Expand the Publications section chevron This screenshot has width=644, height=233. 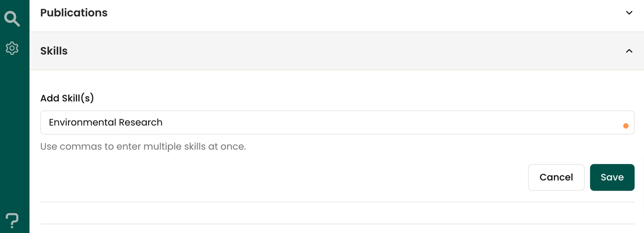click(x=629, y=13)
